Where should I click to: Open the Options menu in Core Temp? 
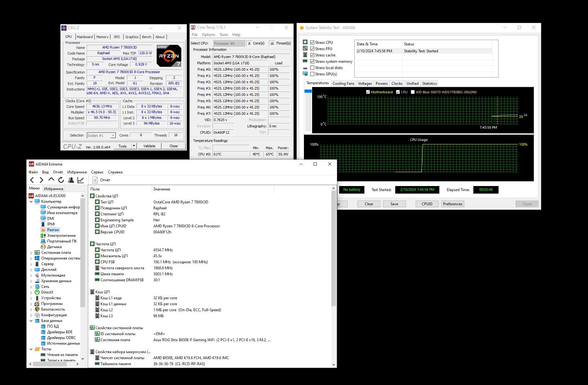tap(208, 35)
